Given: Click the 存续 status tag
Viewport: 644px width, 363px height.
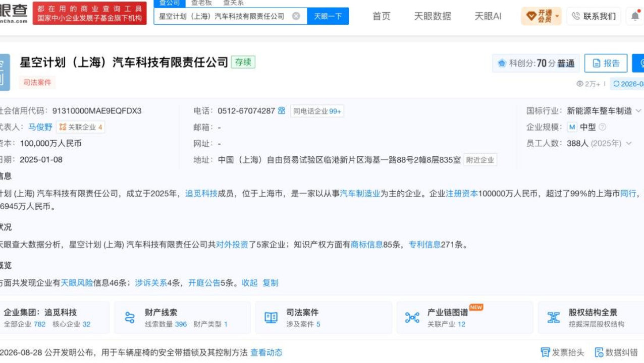Looking at the screenshot, I should pyautogui.click(x=243, y=62).
